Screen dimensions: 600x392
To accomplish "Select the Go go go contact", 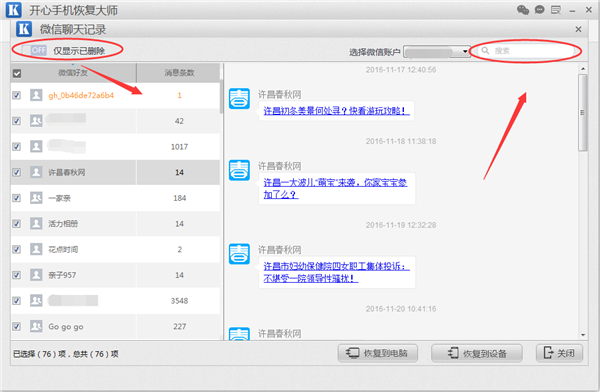I will pyautogui.click(x=66, y=327).
